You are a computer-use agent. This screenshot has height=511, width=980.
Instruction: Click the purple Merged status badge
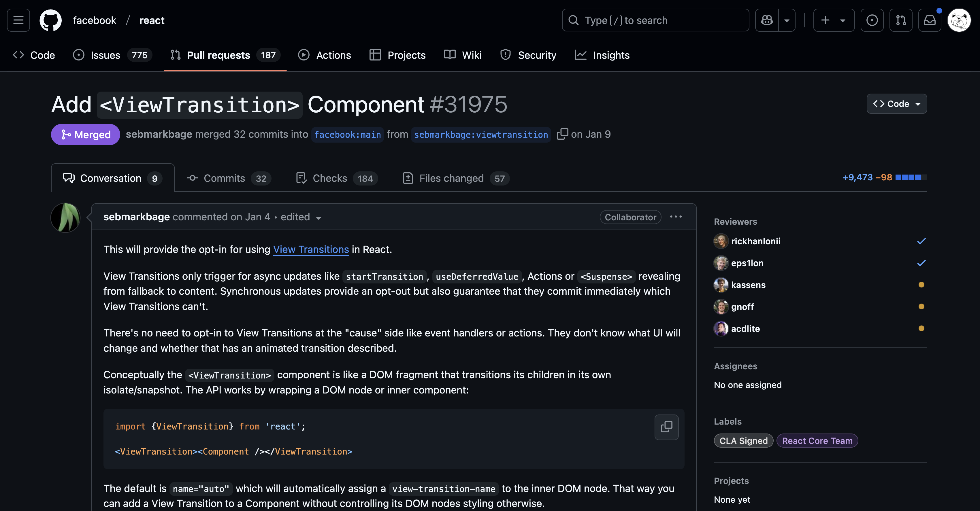click(x=86, y=135)
